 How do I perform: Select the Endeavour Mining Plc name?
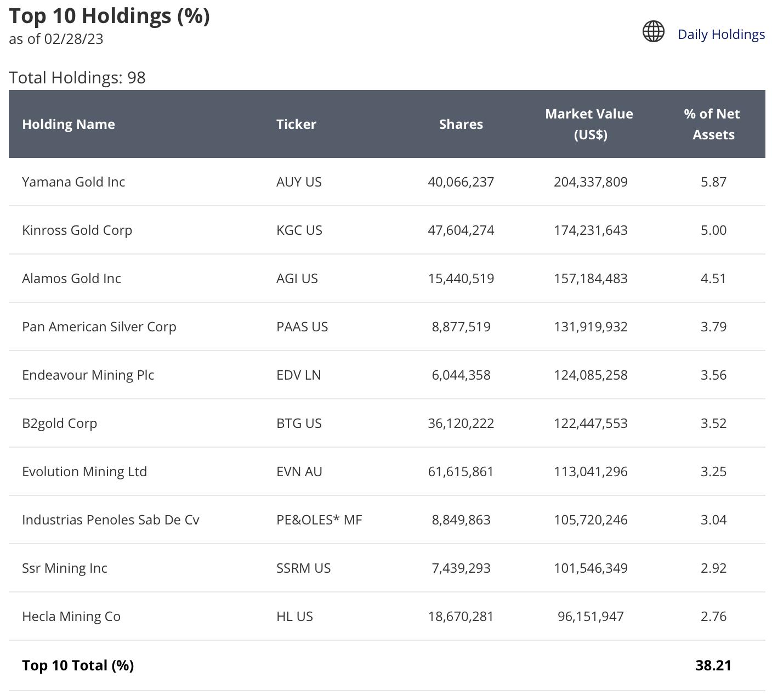[88, 375]
